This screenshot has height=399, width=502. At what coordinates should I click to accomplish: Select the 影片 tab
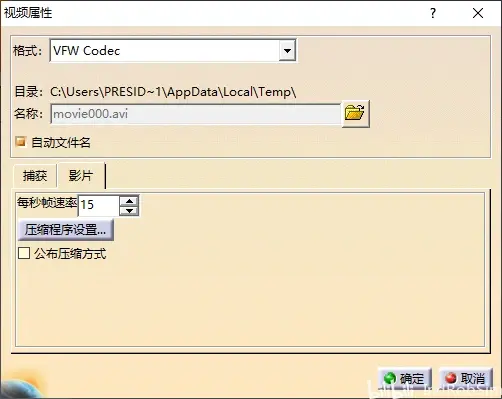pos(81,175)
